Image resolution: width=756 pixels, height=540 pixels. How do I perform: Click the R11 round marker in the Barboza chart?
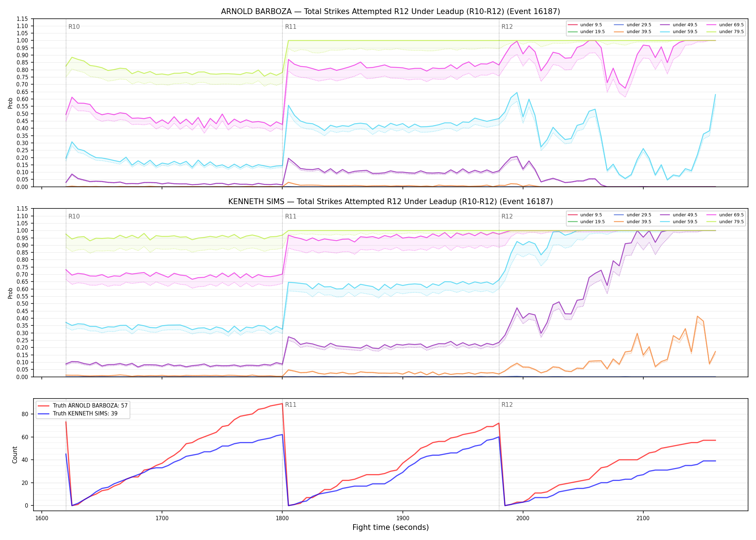(x=291, y=27)
